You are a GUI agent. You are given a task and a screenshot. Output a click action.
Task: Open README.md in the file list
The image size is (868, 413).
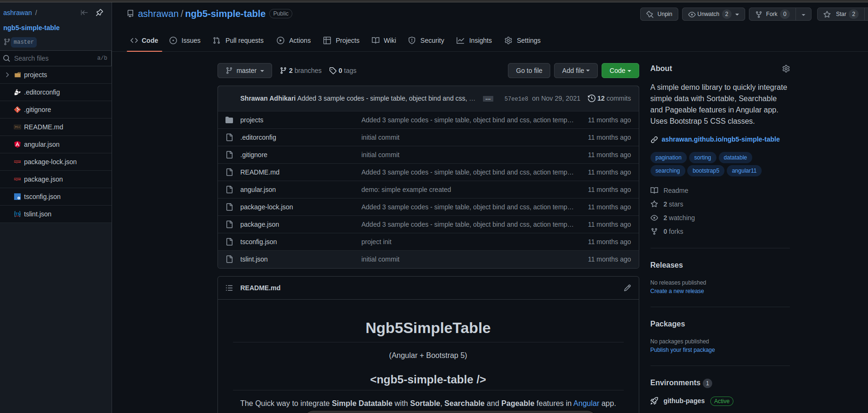click(x=260, y=172)
